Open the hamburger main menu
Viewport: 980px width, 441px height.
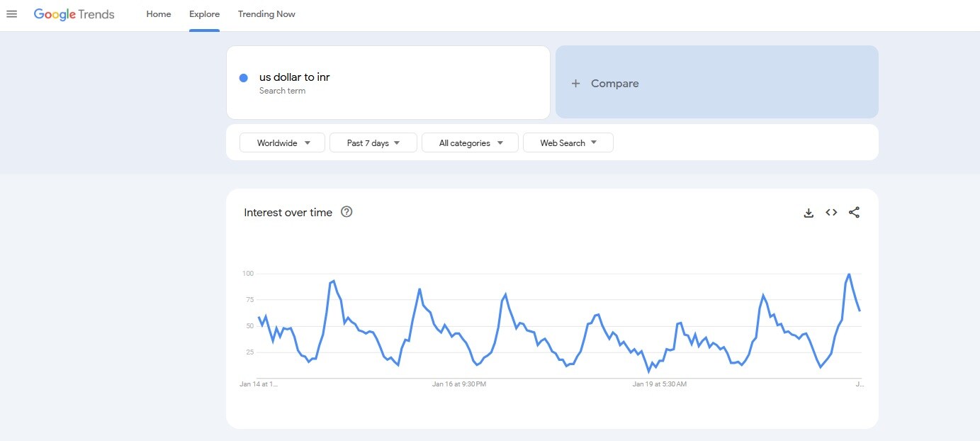(x=11, y=14)
